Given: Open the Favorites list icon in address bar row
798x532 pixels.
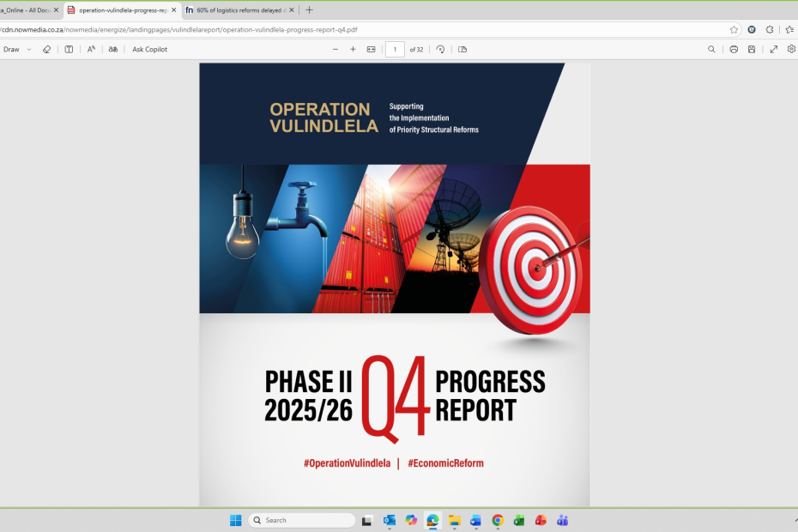Looking at the screenshot, I should click(x=789, y=29).
